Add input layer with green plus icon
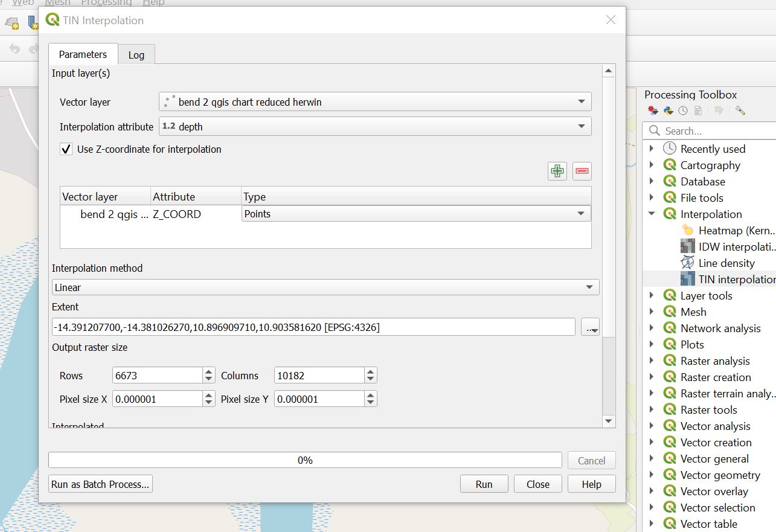Image resolution: width=776 pixels, height=532 pixels. (x=557, y=171)
